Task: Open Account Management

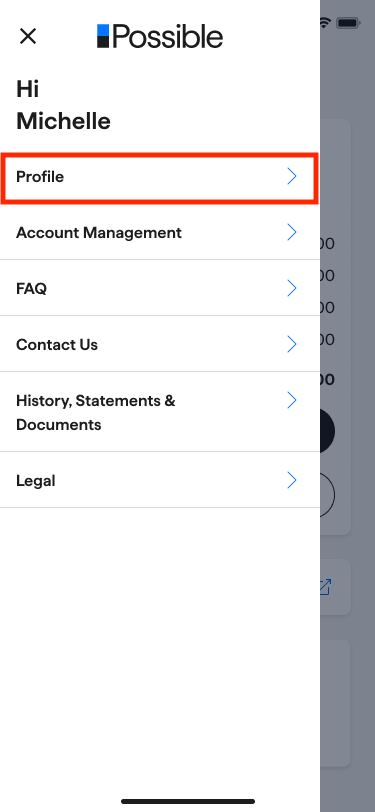Action: click(160, 233)
